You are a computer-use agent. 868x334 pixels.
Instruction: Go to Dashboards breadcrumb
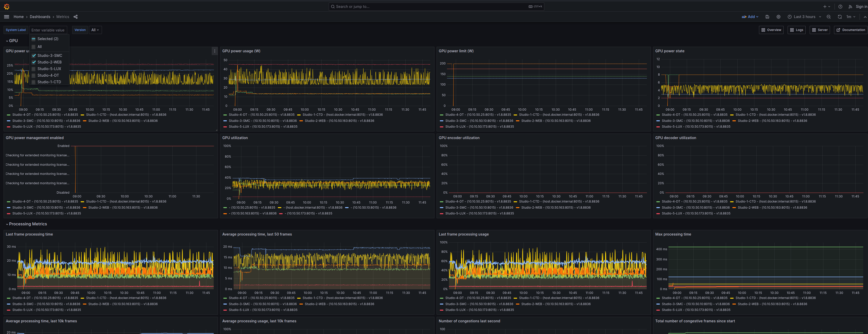click(40, 17)
